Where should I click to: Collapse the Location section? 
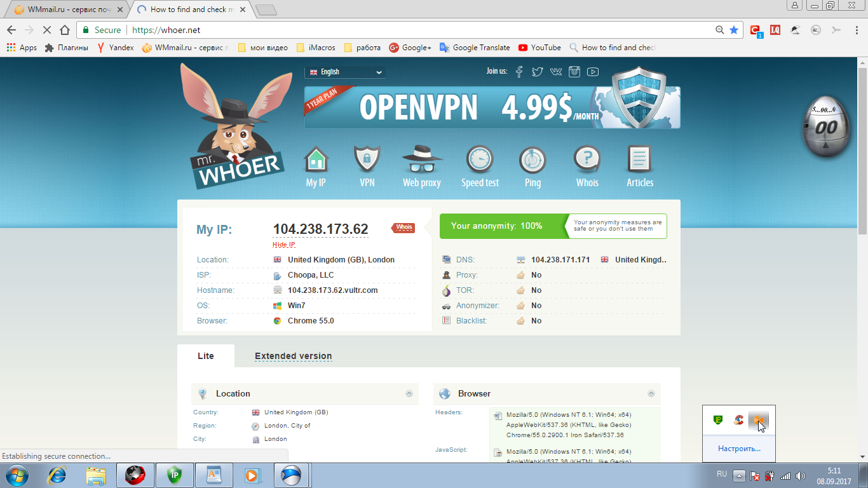pos(409,394)
